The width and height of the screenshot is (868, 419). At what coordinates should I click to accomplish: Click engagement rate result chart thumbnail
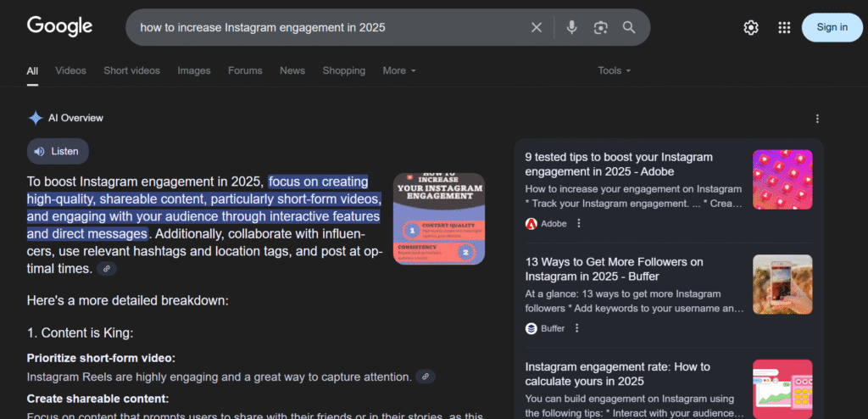pos(782,389)
